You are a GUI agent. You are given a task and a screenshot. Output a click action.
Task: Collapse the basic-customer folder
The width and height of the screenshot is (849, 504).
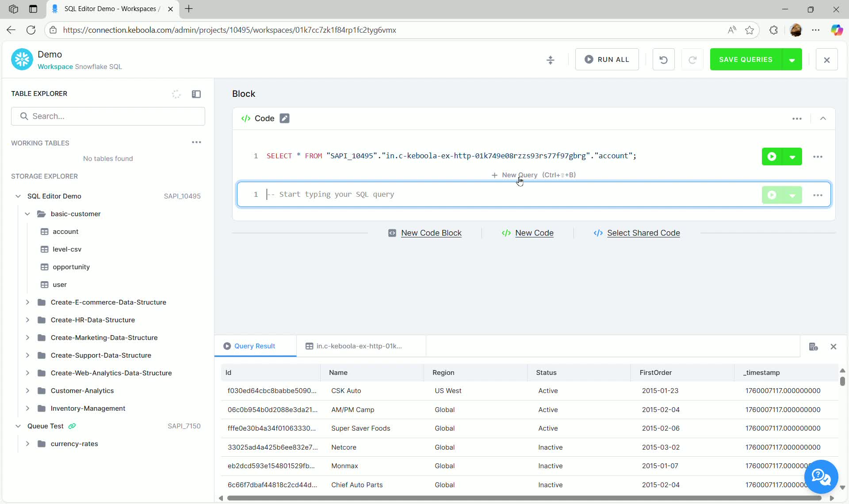pos(27,214)
